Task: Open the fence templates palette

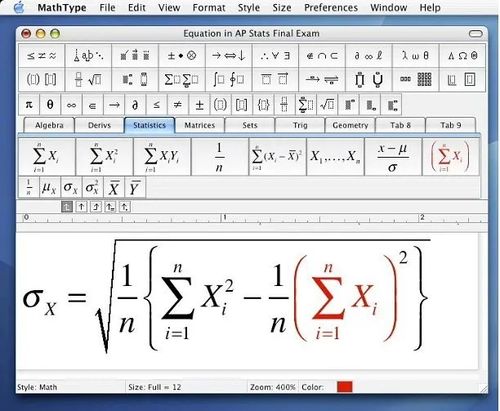Action: (x=42, y=79)
